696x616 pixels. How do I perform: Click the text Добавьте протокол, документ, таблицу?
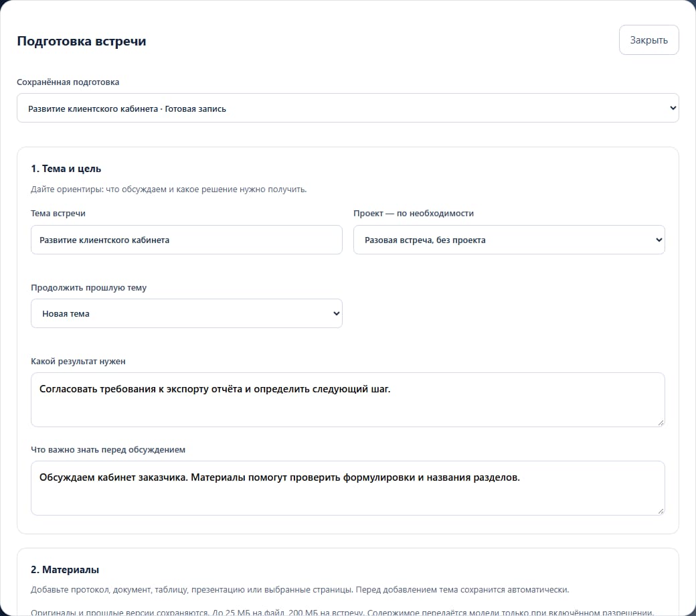300,590
